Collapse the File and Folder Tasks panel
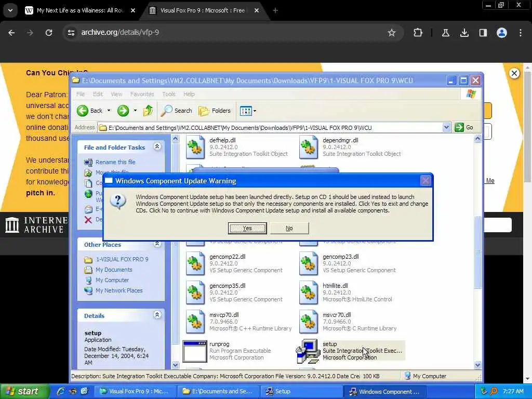Screen dimensions: 532x399 click(x=157, y=146)
